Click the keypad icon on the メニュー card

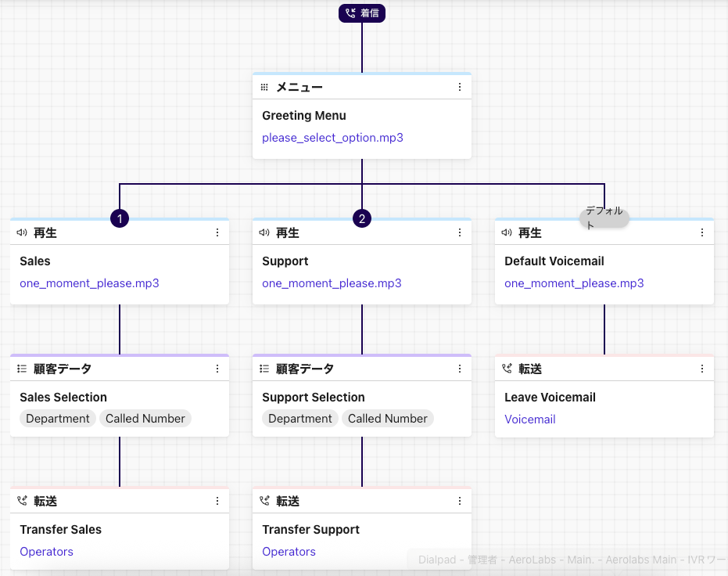coord(264,87)
